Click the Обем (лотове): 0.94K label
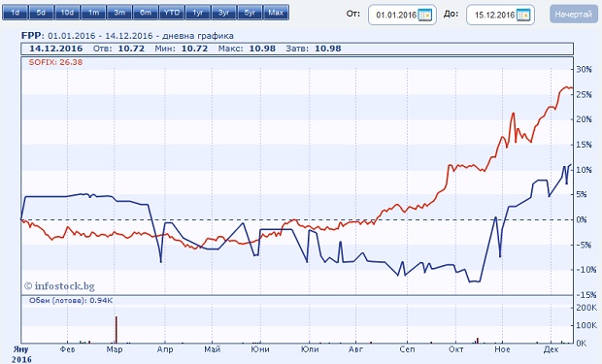The height and width of the screenshot is (364, 602). [x=71, y=300]
